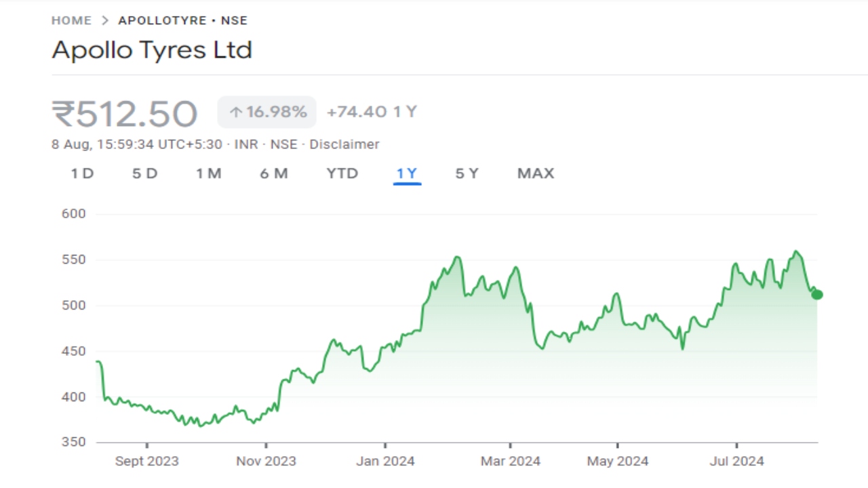Click the Apollo Tyres Ltd heading
Screen dimensions: 868x488
click(x=152, y=50)
